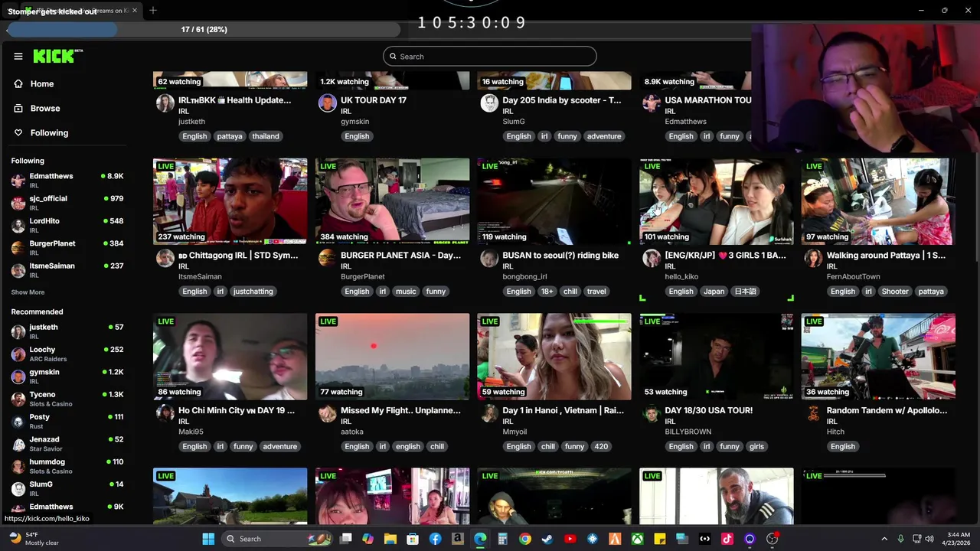Image resolution: width=980 pixels, height=551 pixels.
Task: Select Tyceno avatar in Recommended
Action: click(x=18, y=399)
